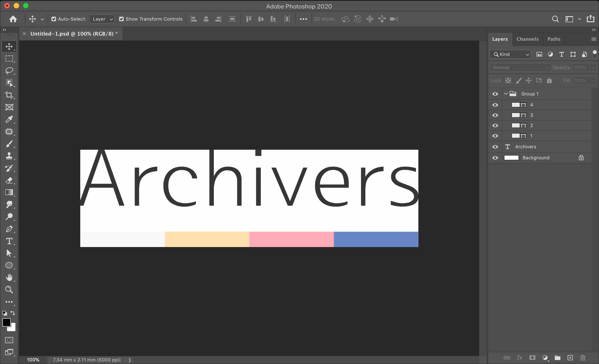Image resolution: width=599 pixels, height=364 pixels.
Task: Select the Clone Stamp tool
Action: click(9, 156)
